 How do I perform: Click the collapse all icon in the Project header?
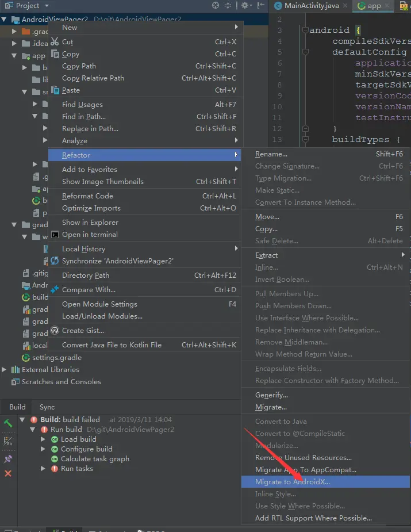click(x=228, y=5)
